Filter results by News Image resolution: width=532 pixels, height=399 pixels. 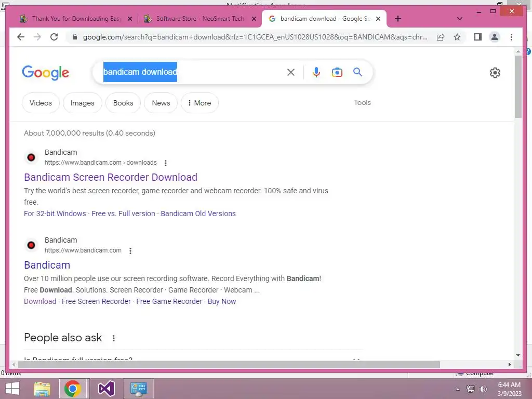click(161, 103)
